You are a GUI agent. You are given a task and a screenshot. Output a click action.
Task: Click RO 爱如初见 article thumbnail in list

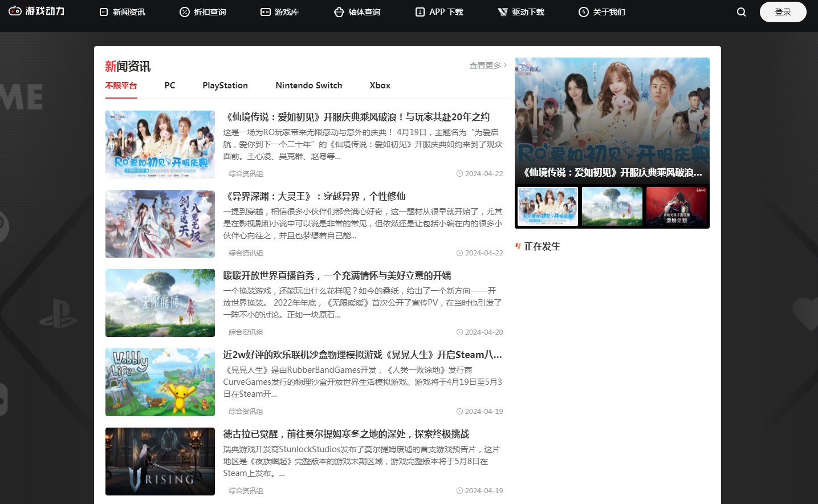tap(160, 144)
